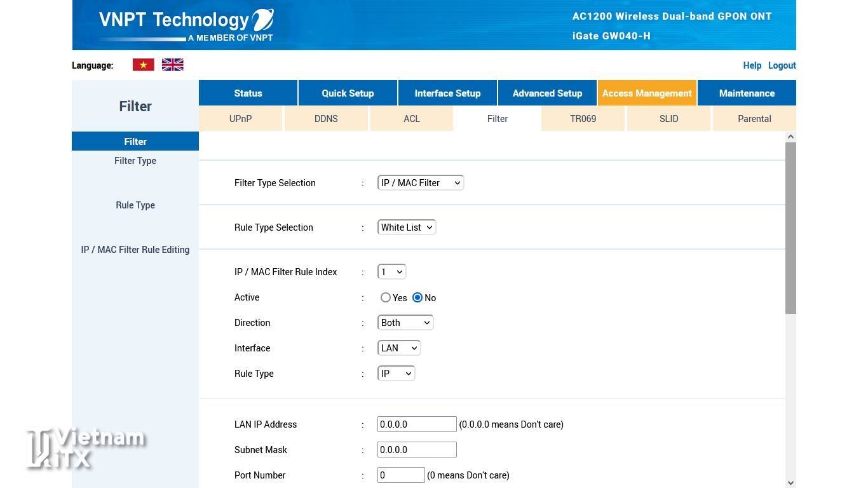Click the LAN IP Address field
Viewport: 868px width, 488px height.
[417, 424]
